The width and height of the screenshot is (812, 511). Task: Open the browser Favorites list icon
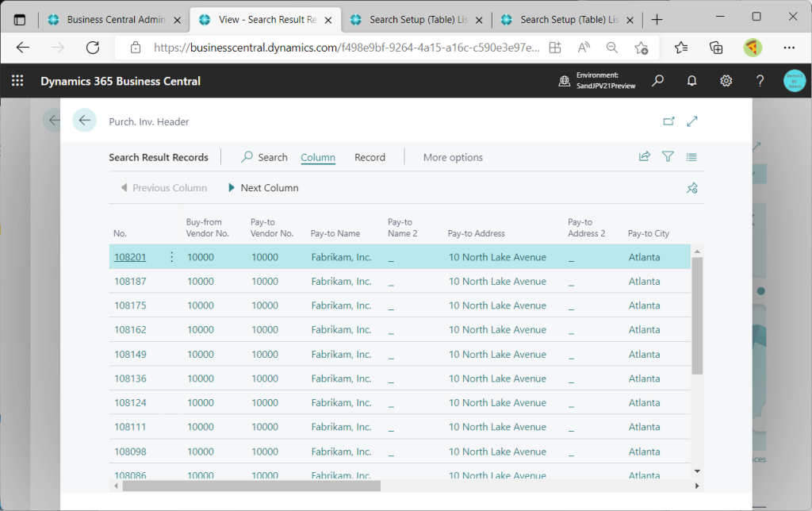coord(681,48)
